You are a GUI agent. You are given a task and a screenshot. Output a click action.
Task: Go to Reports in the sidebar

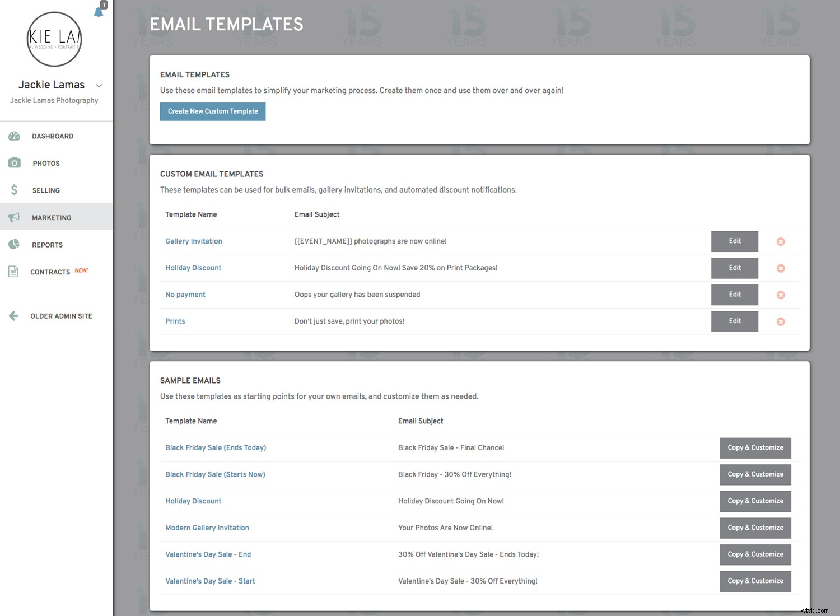coord(47,245)
